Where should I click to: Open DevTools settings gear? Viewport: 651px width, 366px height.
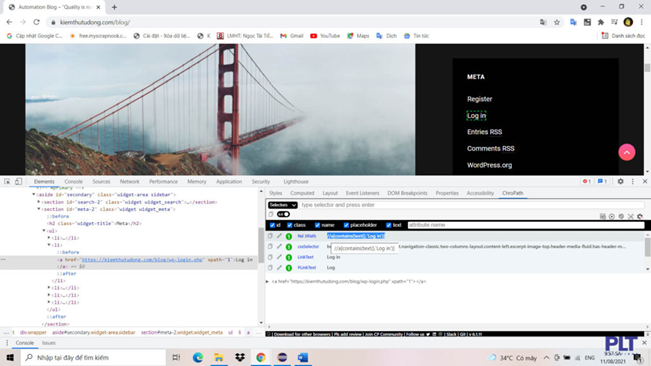620,181
